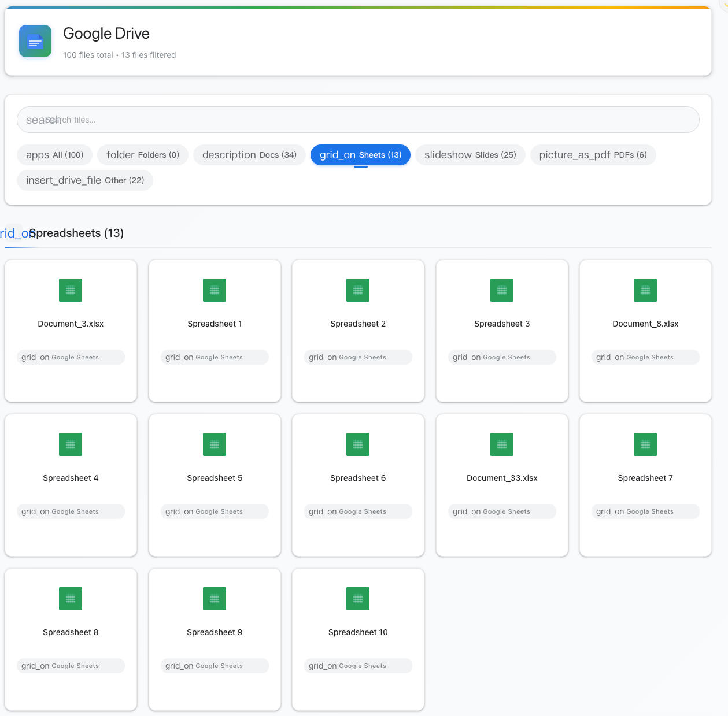This screenshot has width=728, height=716.
Task: Click the Google Drive title heading
Action: point(106,34)
